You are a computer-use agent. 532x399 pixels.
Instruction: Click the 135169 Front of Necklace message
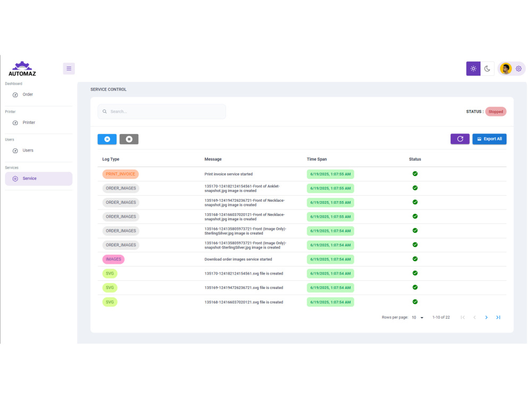click(x=245, y=203)
